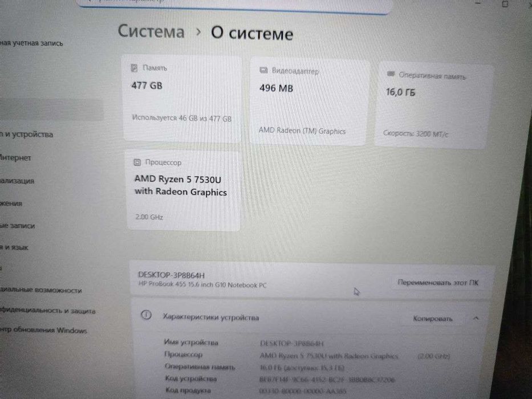Open the Интернет settings in sidebar
The image size is (532, 399).
pos(15,158)
